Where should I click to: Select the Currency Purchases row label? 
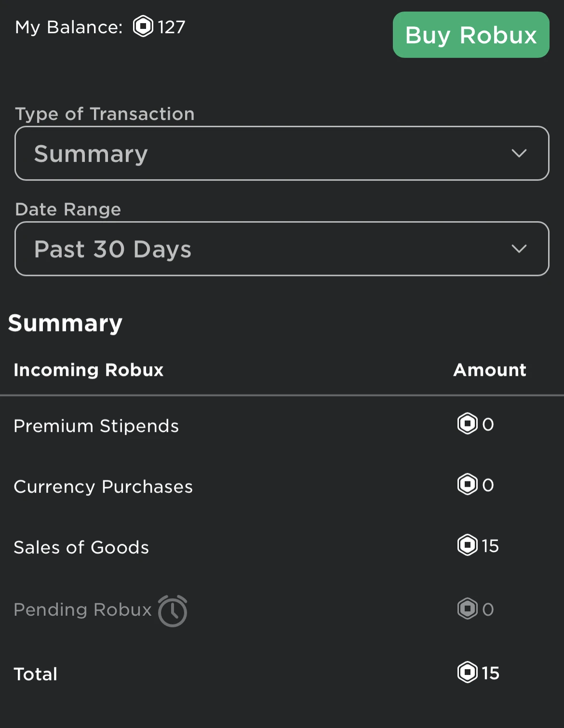[x=103, y=487]
